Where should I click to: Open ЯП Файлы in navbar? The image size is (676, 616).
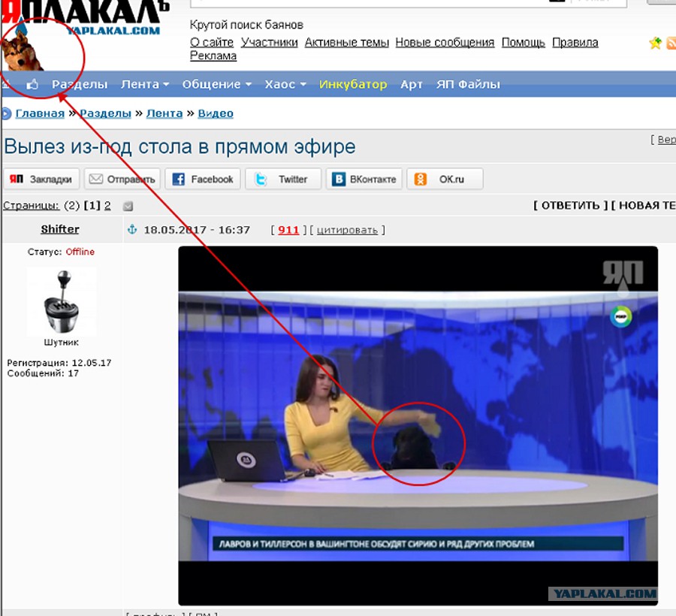[x=468, y=84]
